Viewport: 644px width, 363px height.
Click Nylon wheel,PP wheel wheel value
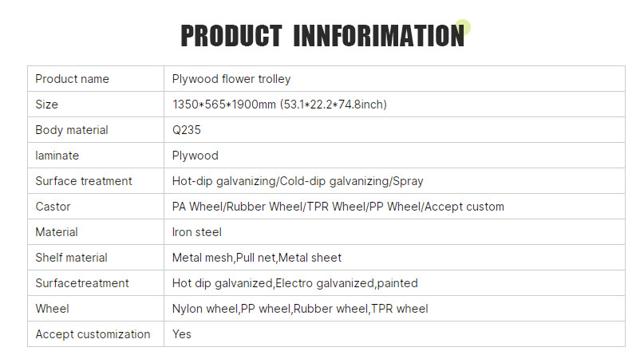pyautogui.click(x=300, y=309)
